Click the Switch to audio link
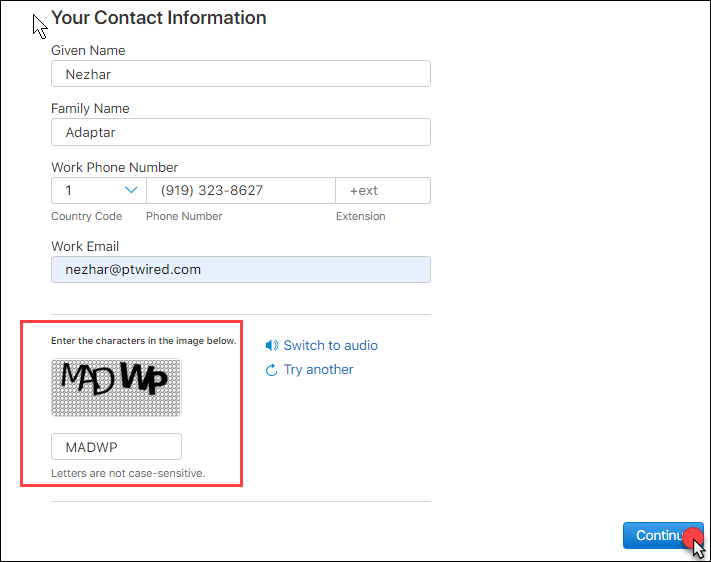Viewport: 711px width, 562px height. tap(330, 346)
